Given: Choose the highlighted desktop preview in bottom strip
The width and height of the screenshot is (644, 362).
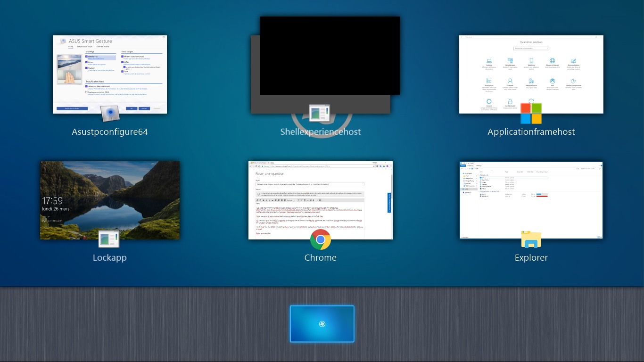Looking at the screenshot, I should [x=322, y=324].
